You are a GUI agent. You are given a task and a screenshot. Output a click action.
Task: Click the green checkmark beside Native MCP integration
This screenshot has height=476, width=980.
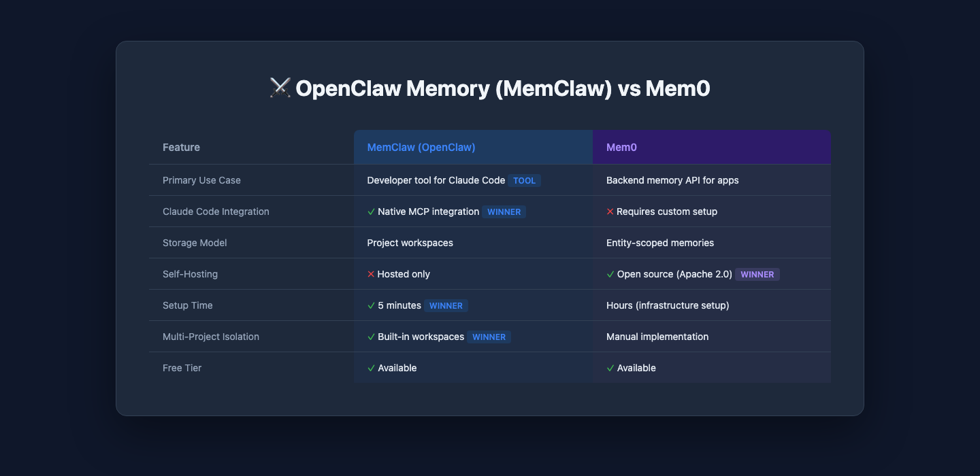tap(371, 211)
